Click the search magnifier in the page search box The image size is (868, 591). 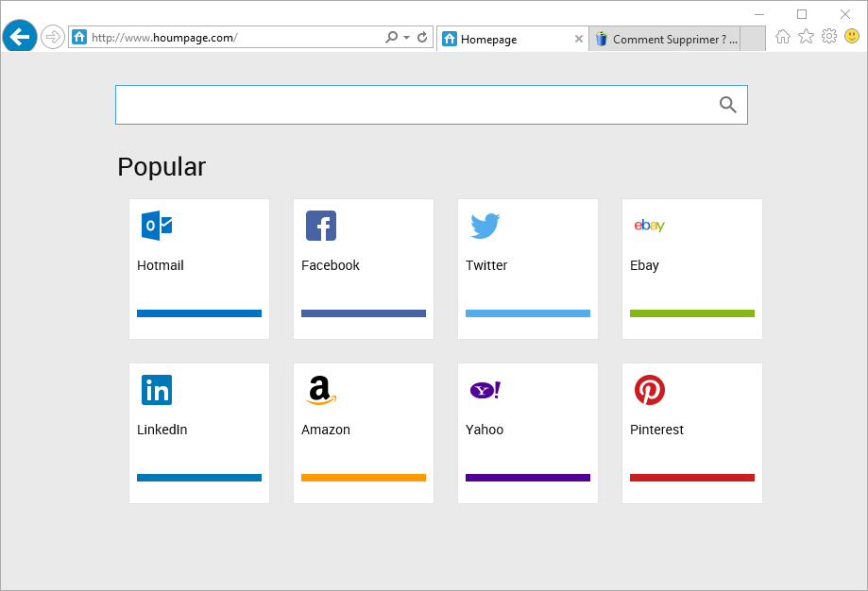point(728,105)
